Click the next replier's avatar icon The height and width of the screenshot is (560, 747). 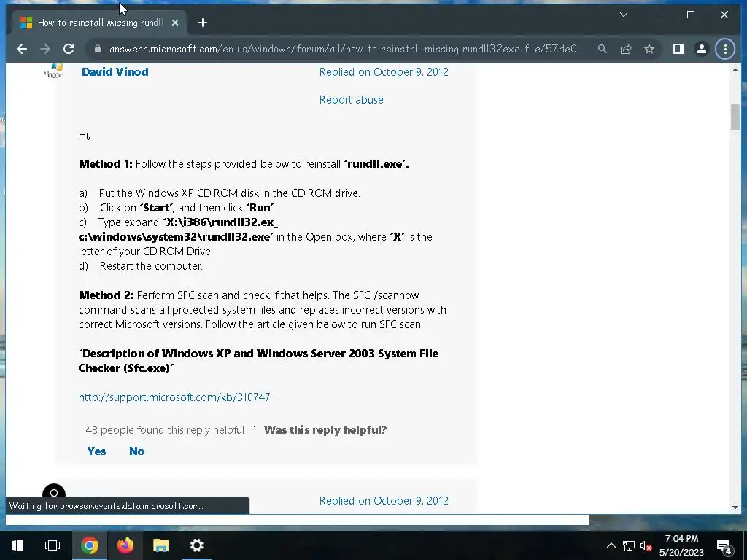[x=54, y=491]
